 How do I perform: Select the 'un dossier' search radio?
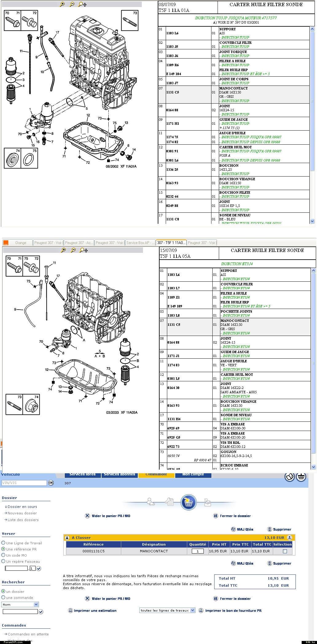[3, 591]
